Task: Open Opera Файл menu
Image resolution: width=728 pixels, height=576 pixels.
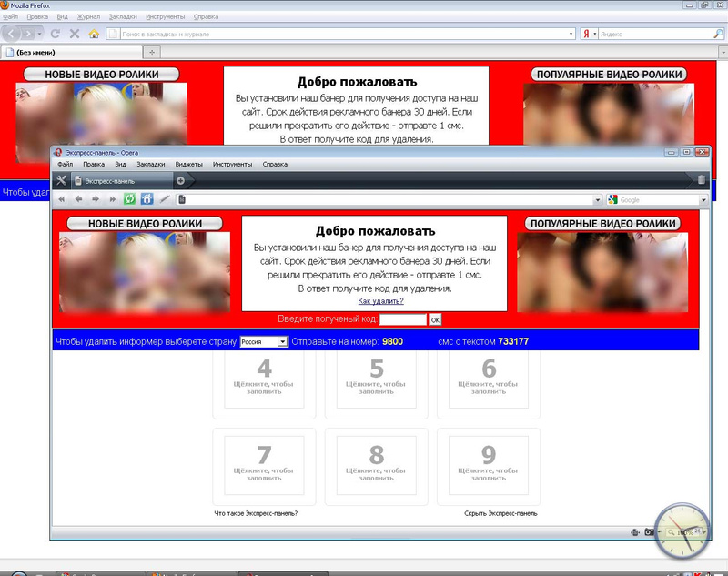Action: [x=65, y=165]
